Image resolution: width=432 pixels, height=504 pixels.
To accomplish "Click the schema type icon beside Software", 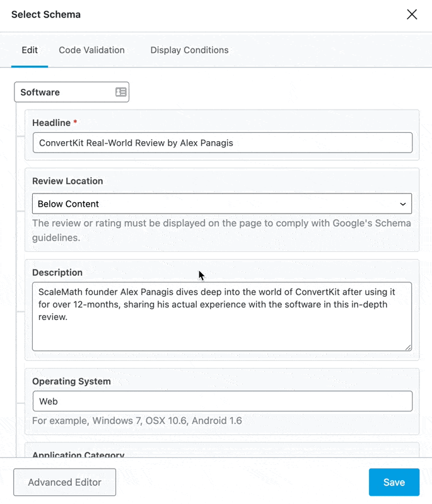I will pos(121,92).
